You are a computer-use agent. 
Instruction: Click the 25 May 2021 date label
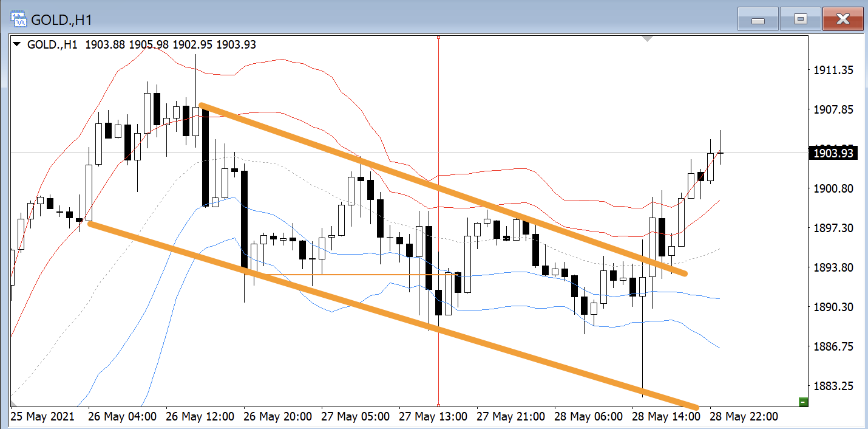[x=42, y=417]
